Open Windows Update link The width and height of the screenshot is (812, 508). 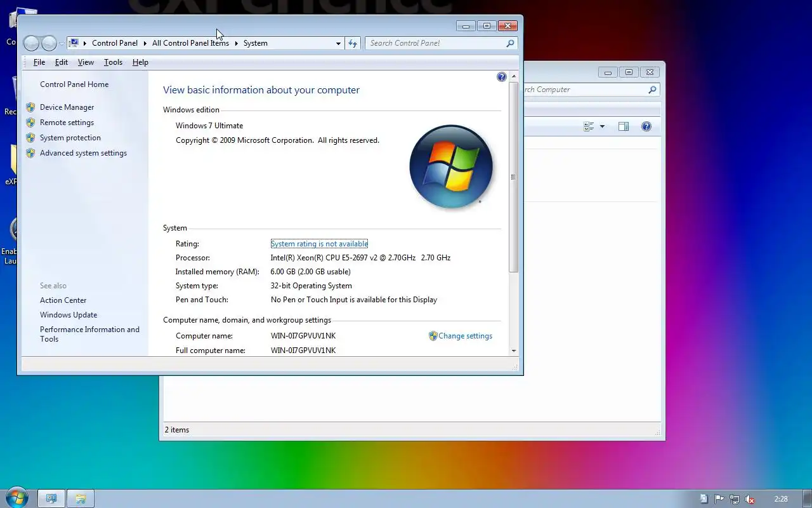[x=69, y=315]
